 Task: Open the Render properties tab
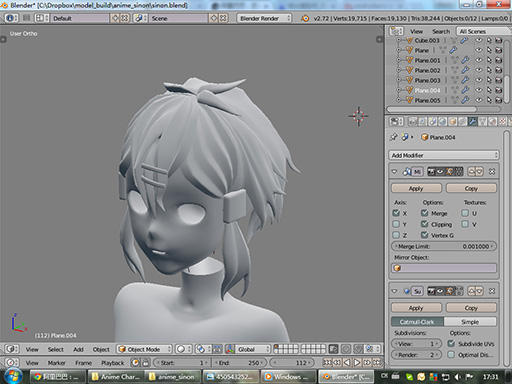tap(412, 122)
